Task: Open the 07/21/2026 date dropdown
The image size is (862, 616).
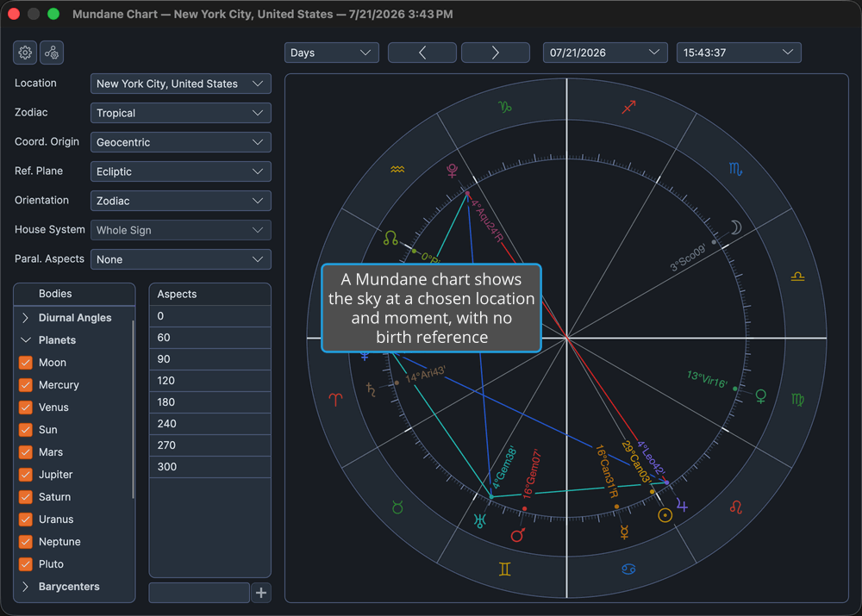Action: tap(605, 53)
